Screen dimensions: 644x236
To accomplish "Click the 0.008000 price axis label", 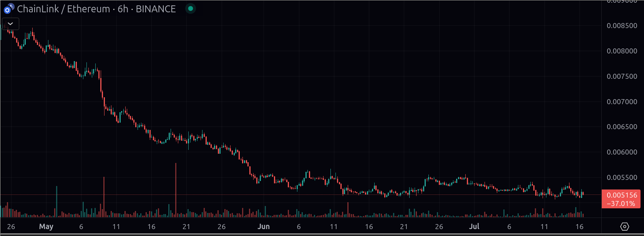I will tap(622, 51).
